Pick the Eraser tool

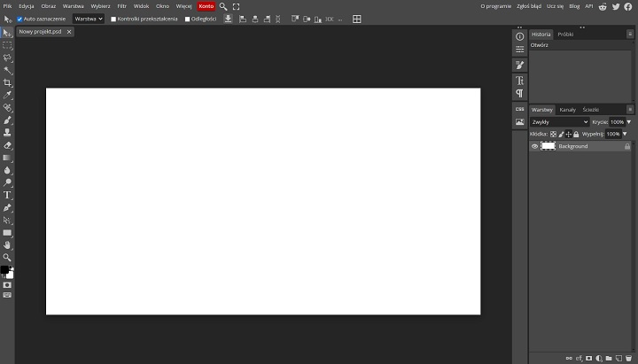[x=7, y=144]
